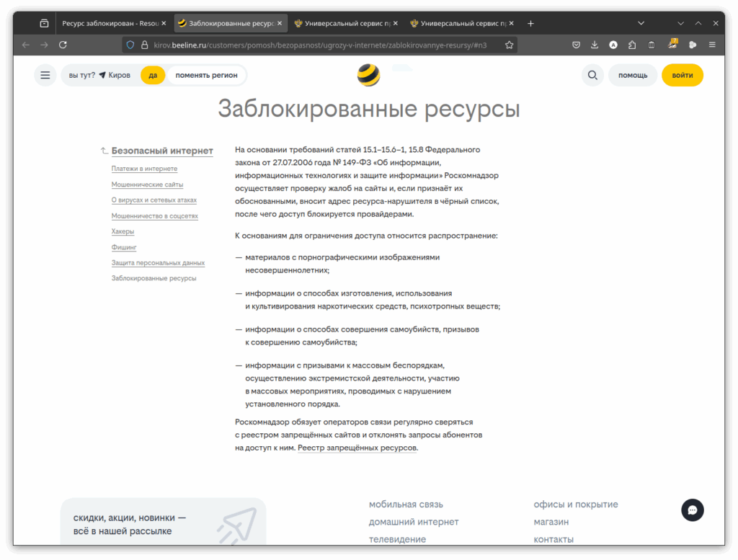Click the padlock site security icon

pyautogui.click(x=144, y=45)
